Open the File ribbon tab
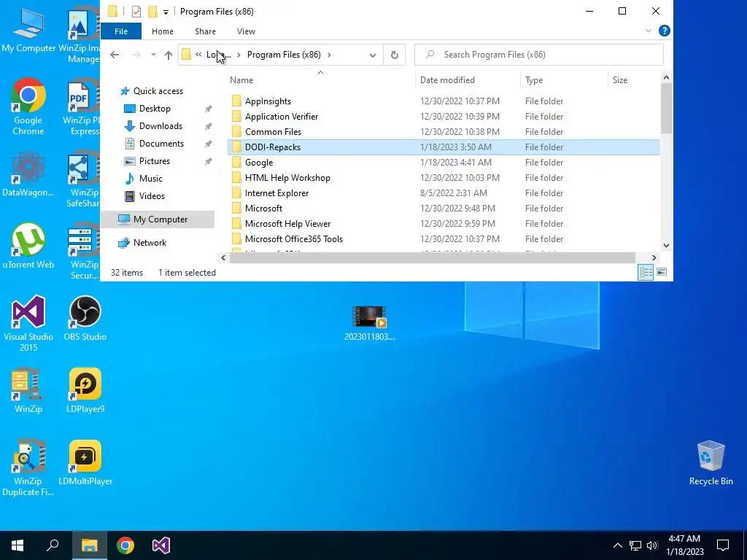Viewport: 747px width, 560px height. tap(121, 31)
